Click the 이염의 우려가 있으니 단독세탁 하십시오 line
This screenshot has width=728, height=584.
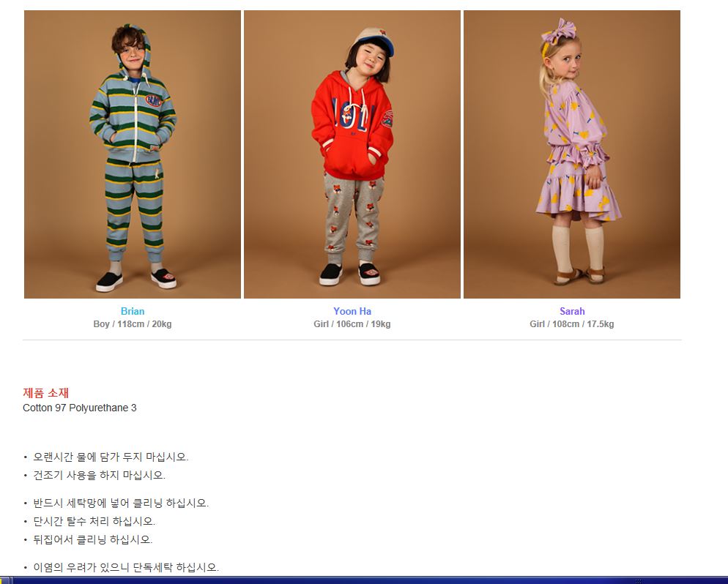pyautogui.click(x=126, y=567)
